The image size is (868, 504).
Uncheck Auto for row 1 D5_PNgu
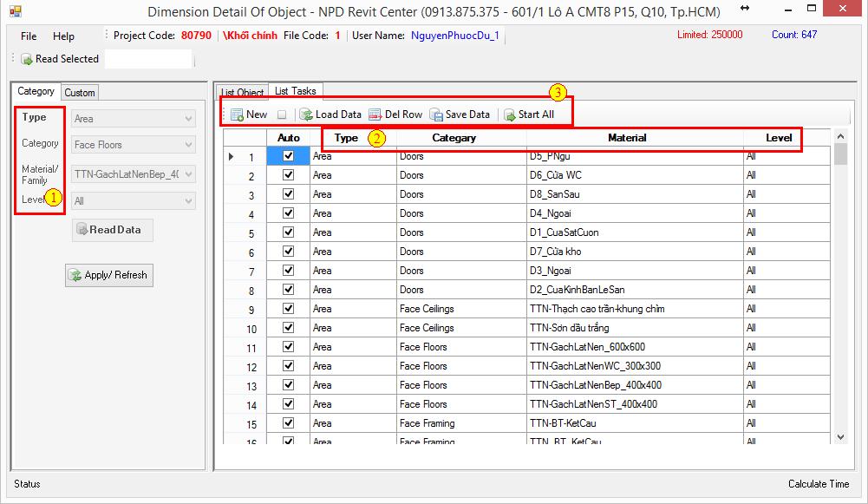289,156
